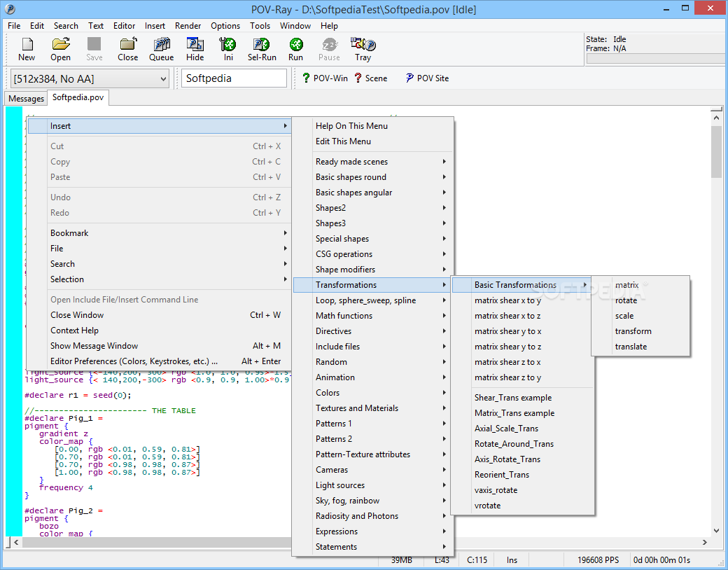Select Show Message Window

tap(160, 346)
